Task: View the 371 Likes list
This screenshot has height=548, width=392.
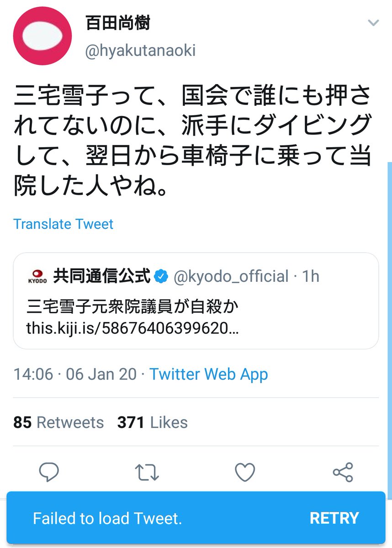Action: coord(153,422)
